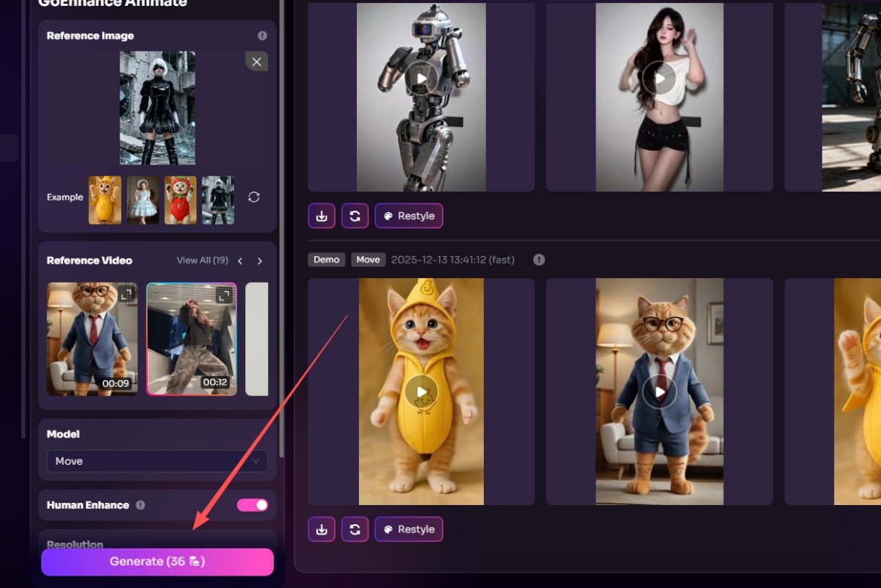
Task: Go to previous reference videos page
Action: (240, 261)
